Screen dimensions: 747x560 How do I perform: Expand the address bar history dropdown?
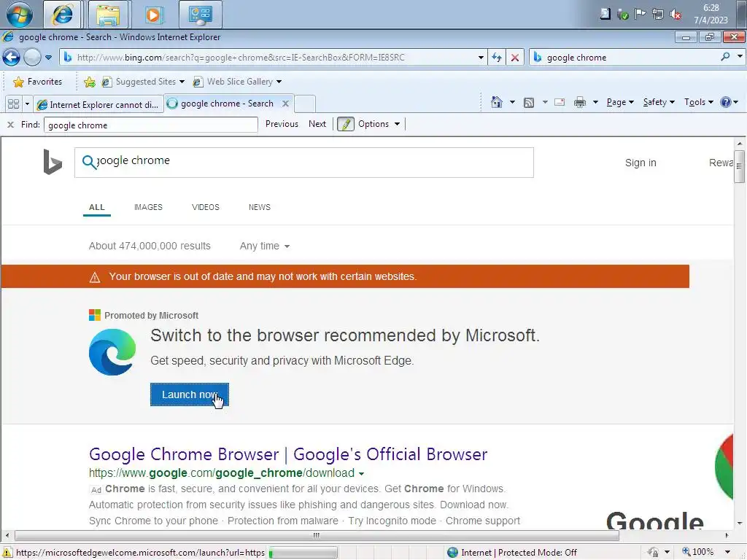pos(481,58)
